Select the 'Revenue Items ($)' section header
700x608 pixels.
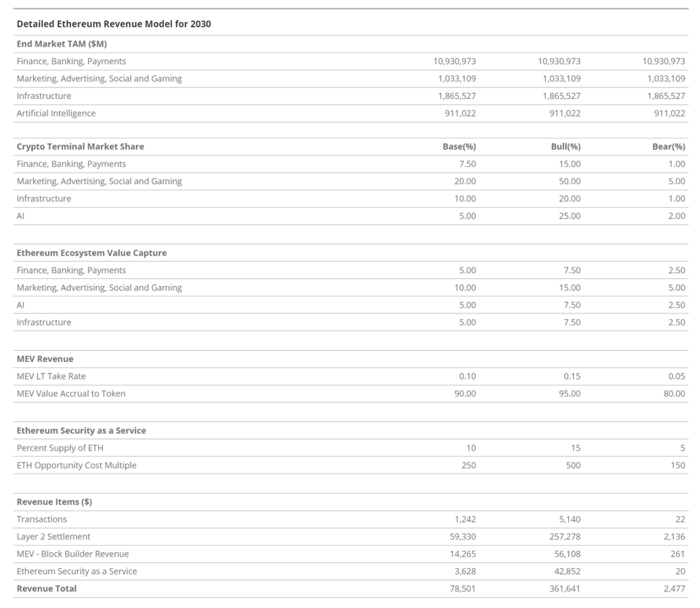[x=54, y=502]
